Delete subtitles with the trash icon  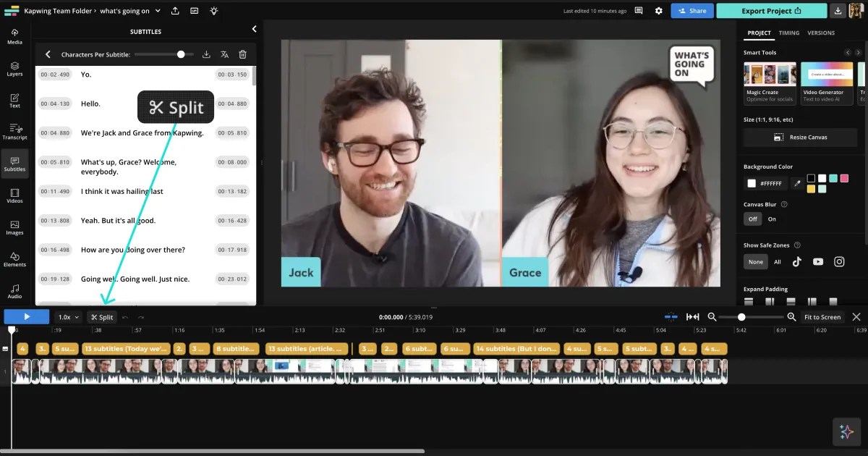pos(244,54)
